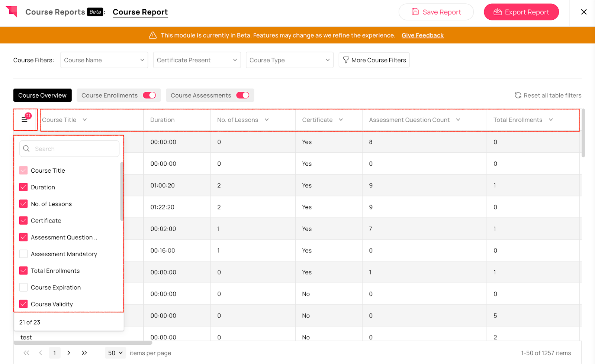Uncheck the Assessment Question column checkbox
The width and height of the screenshot is (595, 364).
[x=23, y=237]
